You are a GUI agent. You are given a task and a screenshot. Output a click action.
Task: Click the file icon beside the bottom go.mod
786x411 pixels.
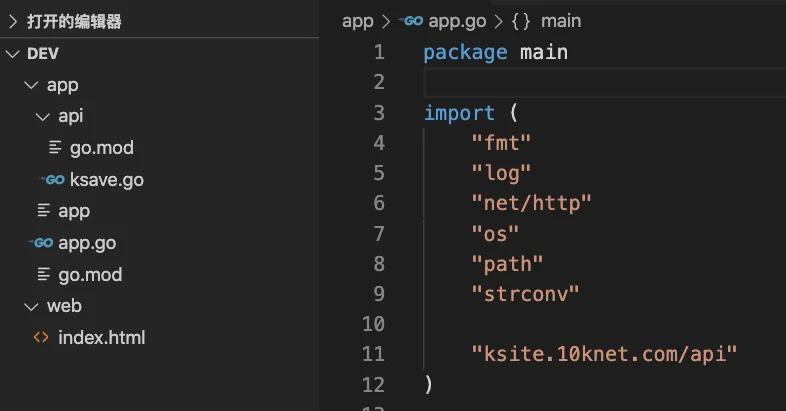[x=43, y=274]
